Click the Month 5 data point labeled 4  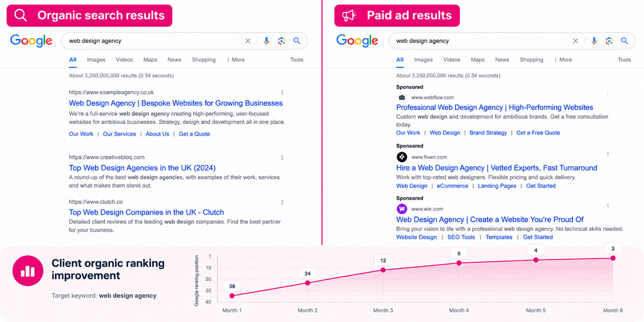[536, 260]
